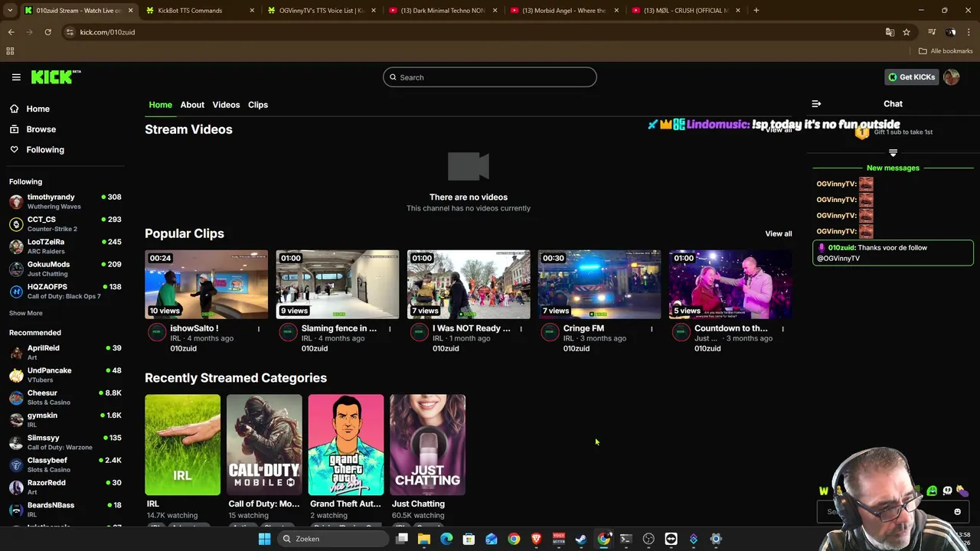Open Grand Theft Auto Vice City category
The image size is (980, 551).
tap(346, 445)
